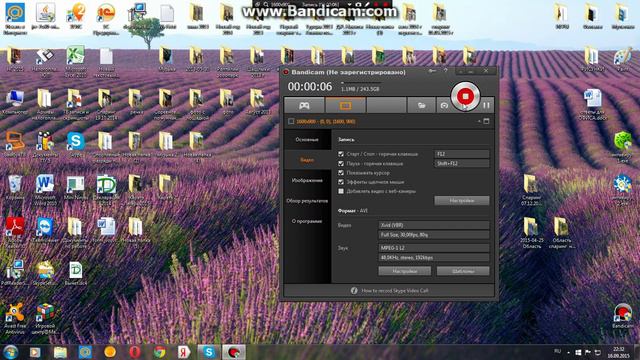640x360 pixels.
Task: Open Recycle Bin on desktop
Action: [x=15, y=187]
